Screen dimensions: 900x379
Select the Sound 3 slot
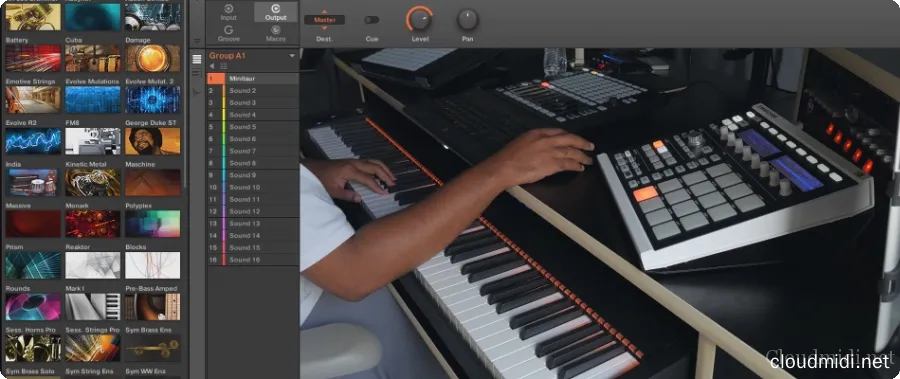click(253, 103)
